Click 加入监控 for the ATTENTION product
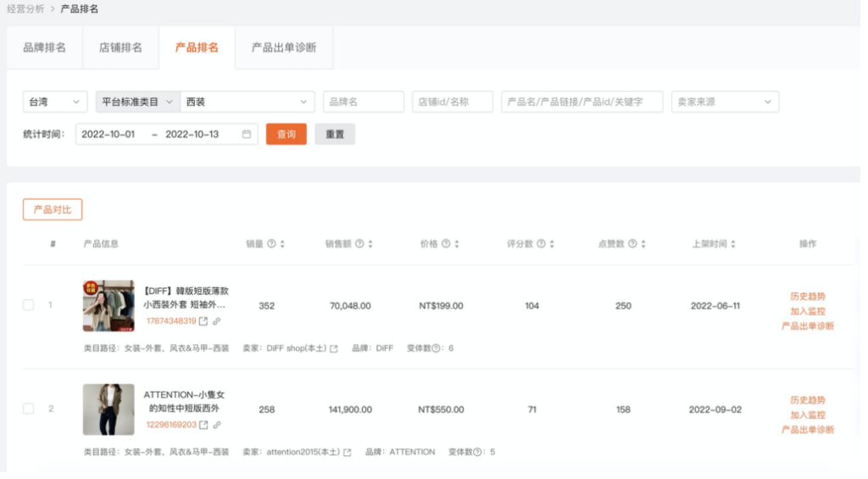Viewport: 868px width, 479px height. (x=808, y=415)
